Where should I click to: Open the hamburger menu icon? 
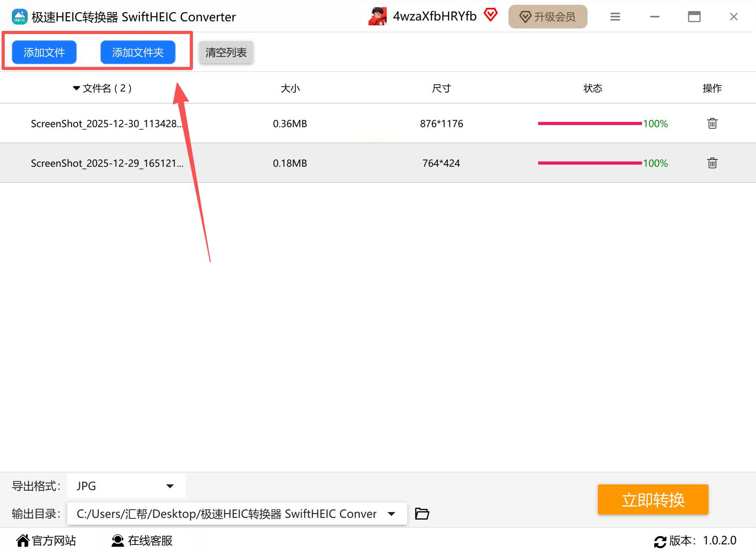(615, 17)
